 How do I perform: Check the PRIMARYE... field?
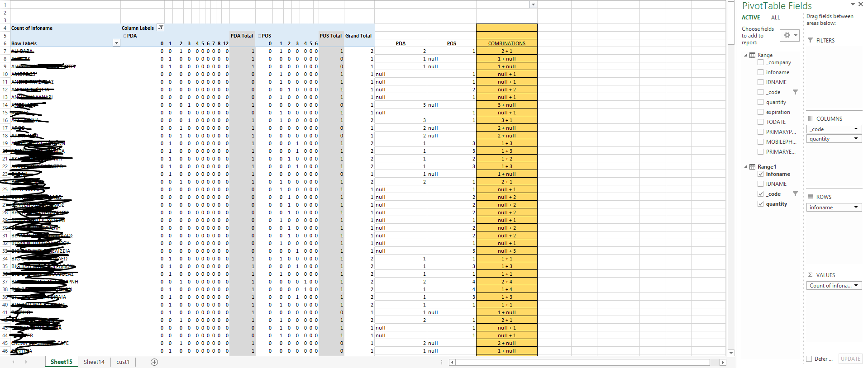coord(760,152)
